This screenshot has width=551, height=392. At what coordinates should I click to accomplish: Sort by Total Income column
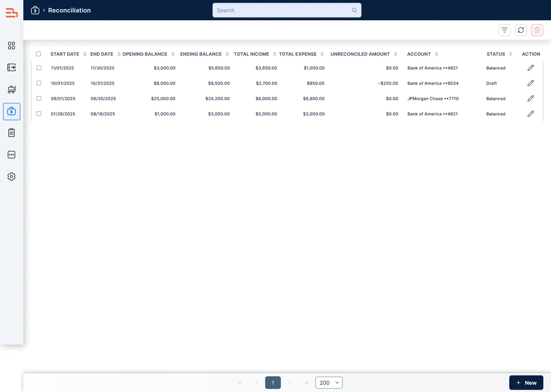point(275,54)
